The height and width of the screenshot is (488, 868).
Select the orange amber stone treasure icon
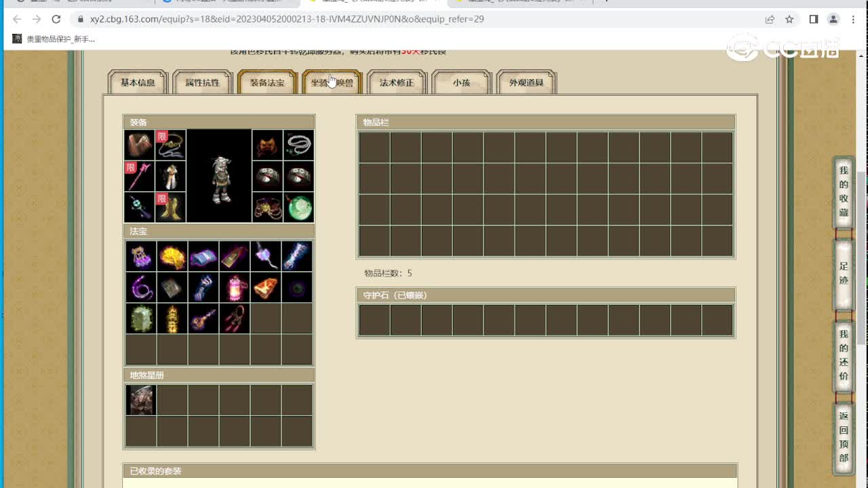266,287
